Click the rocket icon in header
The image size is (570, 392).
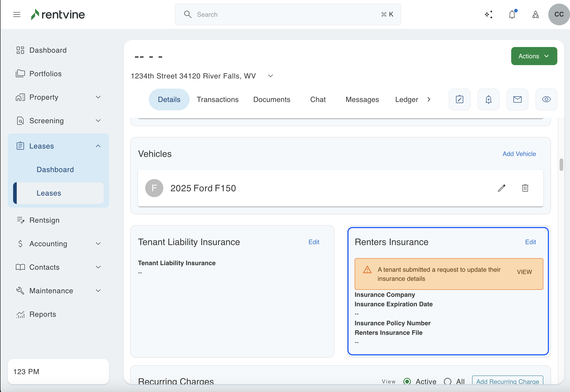point(536,14)
